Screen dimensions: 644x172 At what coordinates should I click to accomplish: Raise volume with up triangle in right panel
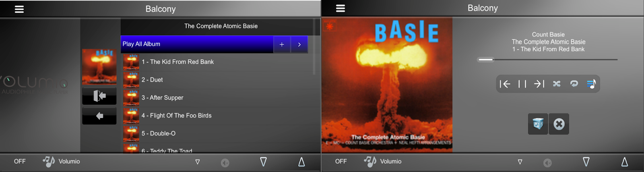(x=625, y=162)
